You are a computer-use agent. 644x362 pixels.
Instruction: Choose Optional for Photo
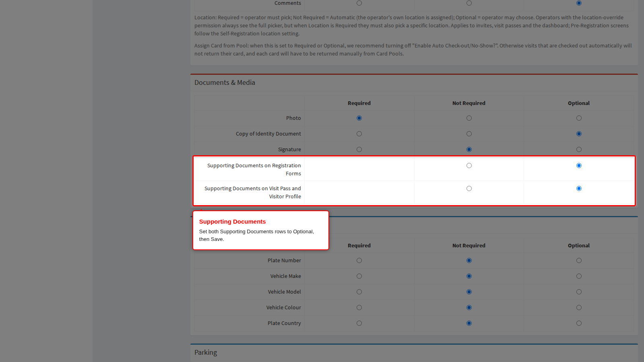[579, 118]
